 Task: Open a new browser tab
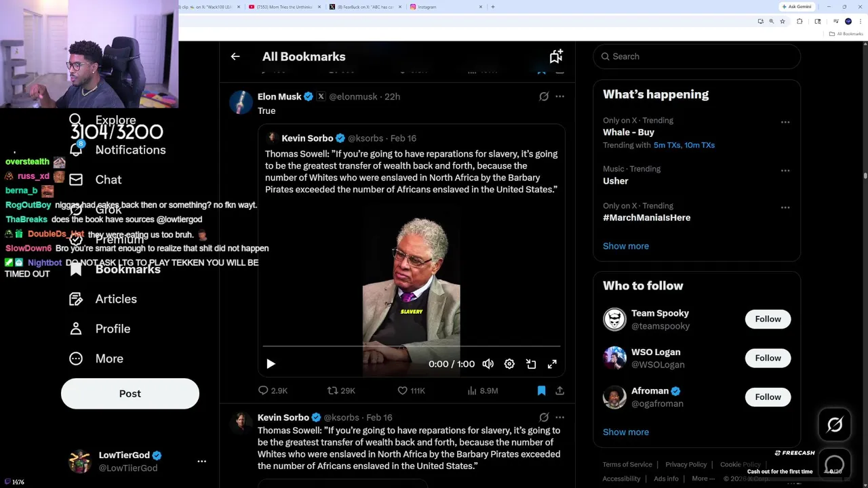pos(493,7)
